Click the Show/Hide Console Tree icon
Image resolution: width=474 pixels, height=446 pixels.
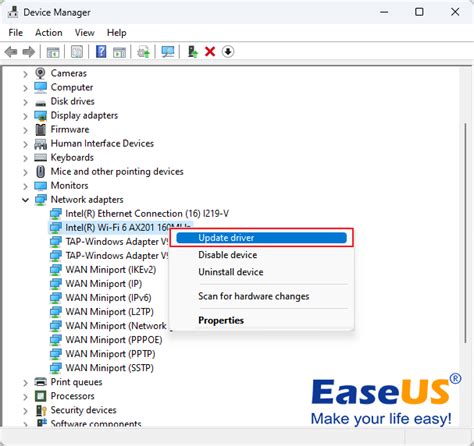point(53,52)
